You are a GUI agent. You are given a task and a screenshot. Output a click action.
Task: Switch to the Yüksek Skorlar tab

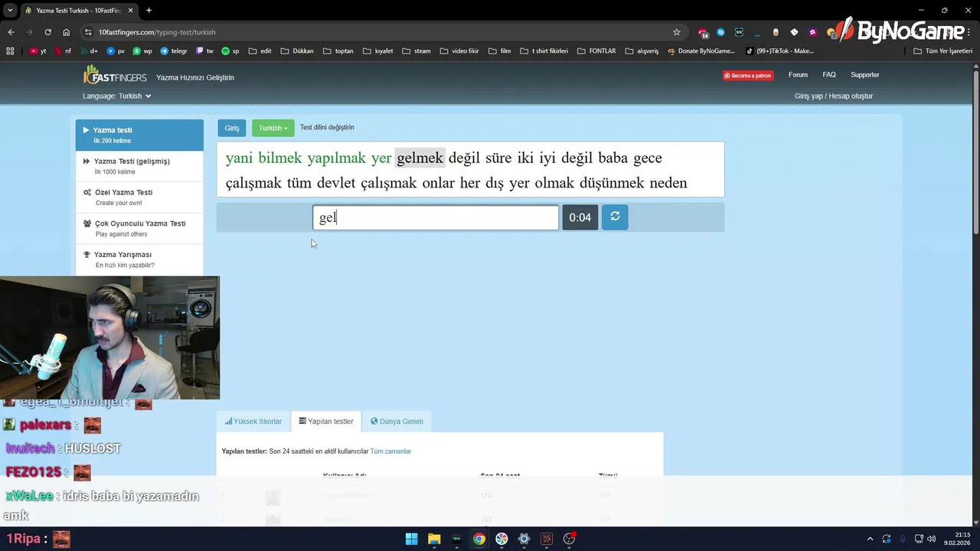[253, 422]
